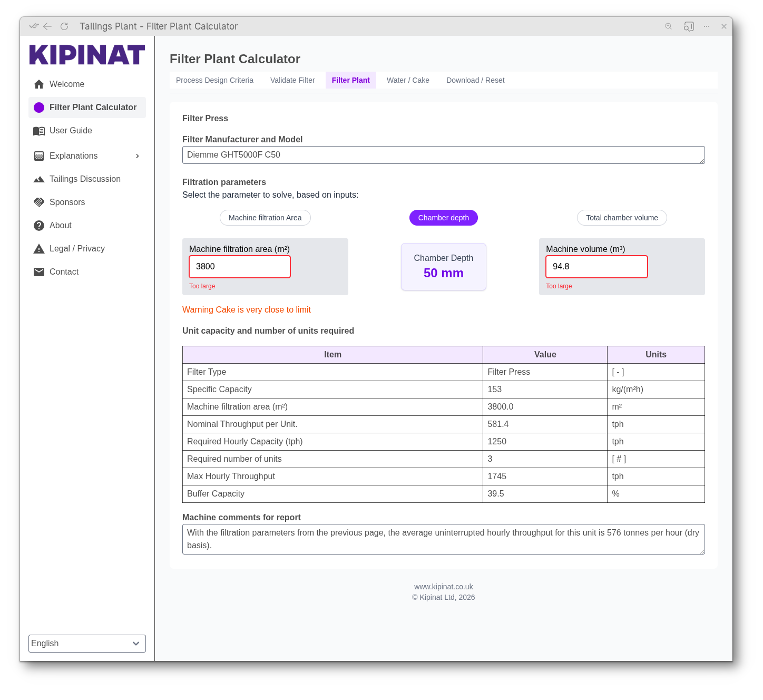Open About page in sidebar

(87, 226)
